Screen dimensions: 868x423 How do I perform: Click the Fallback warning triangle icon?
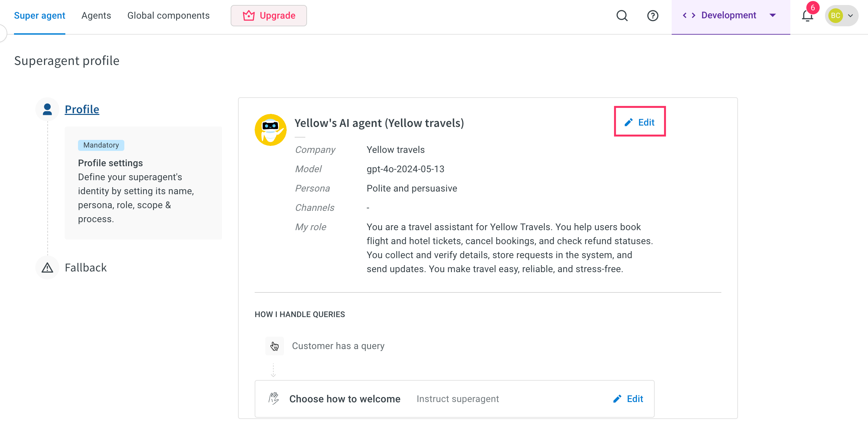[47, 267]
